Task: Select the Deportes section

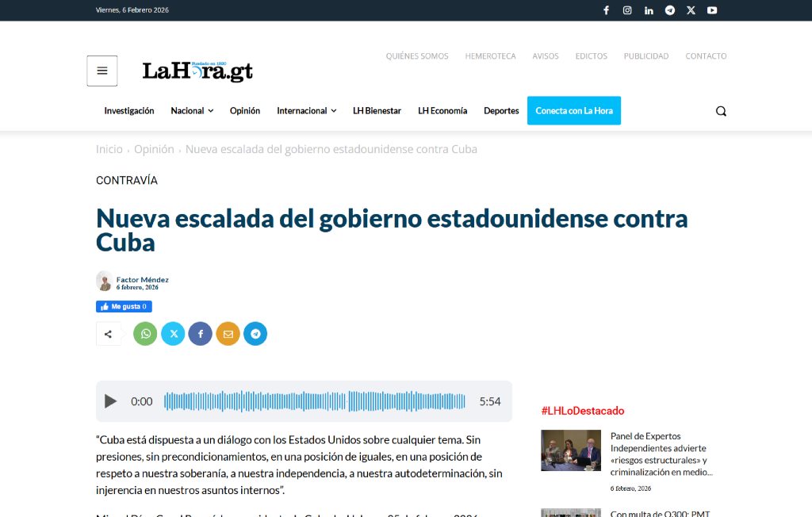Action: tap(501, 111)
